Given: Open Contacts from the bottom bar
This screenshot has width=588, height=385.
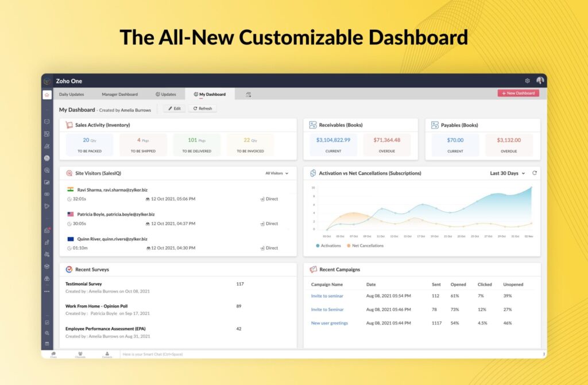Looking at the screenshot, I should (107, 354).
